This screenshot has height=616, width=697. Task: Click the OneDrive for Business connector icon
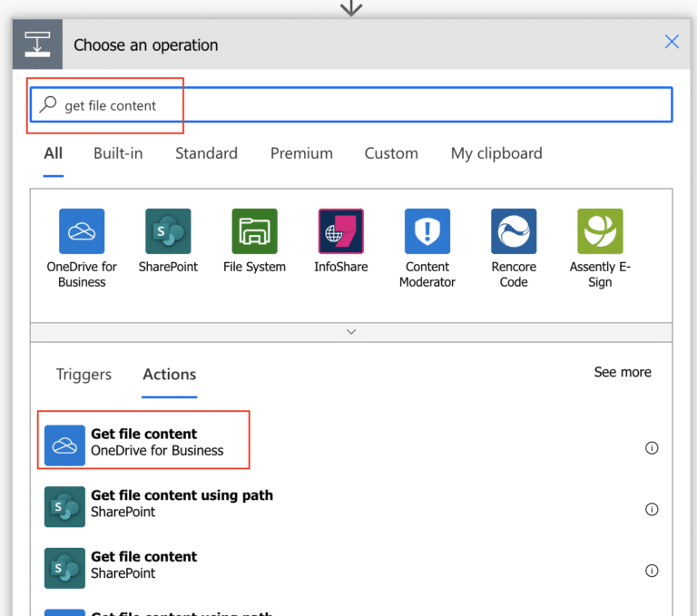tap(82, 231)
